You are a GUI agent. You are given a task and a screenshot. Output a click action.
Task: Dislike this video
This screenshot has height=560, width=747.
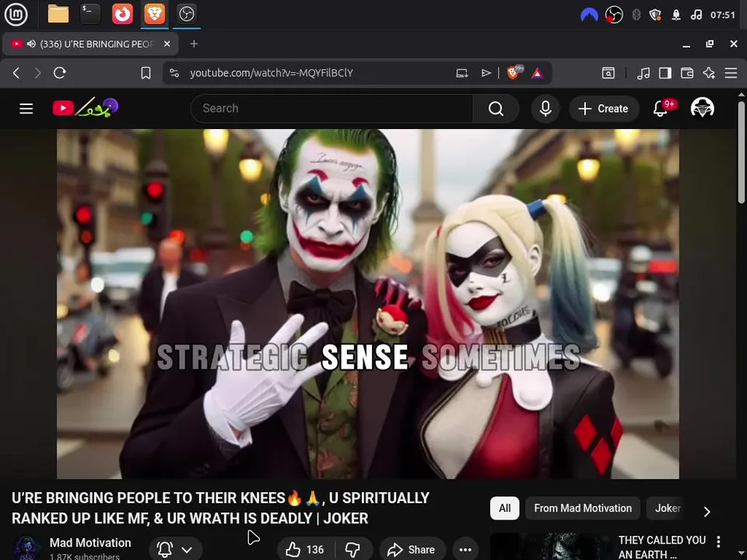[353, 550]
